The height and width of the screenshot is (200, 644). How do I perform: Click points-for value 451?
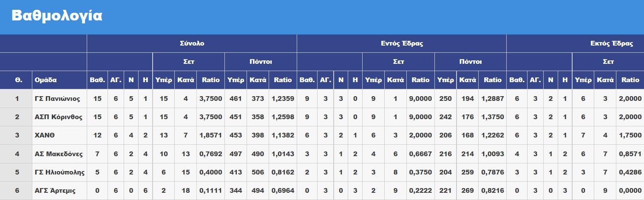click(235, 117)
